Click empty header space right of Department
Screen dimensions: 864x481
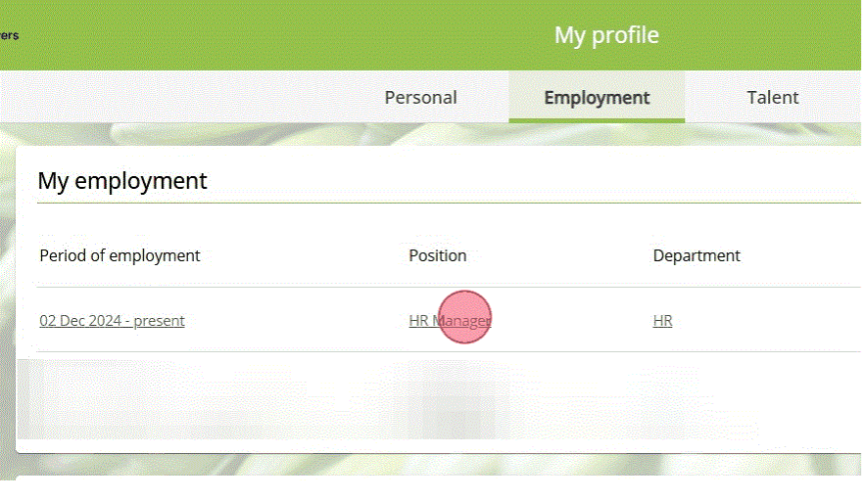800,256
